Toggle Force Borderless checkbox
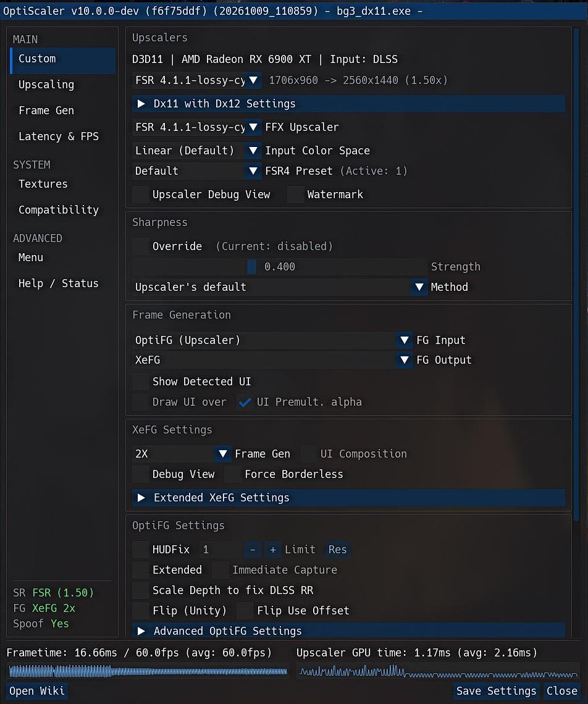 pyautogui.click(x=233, y=474)
